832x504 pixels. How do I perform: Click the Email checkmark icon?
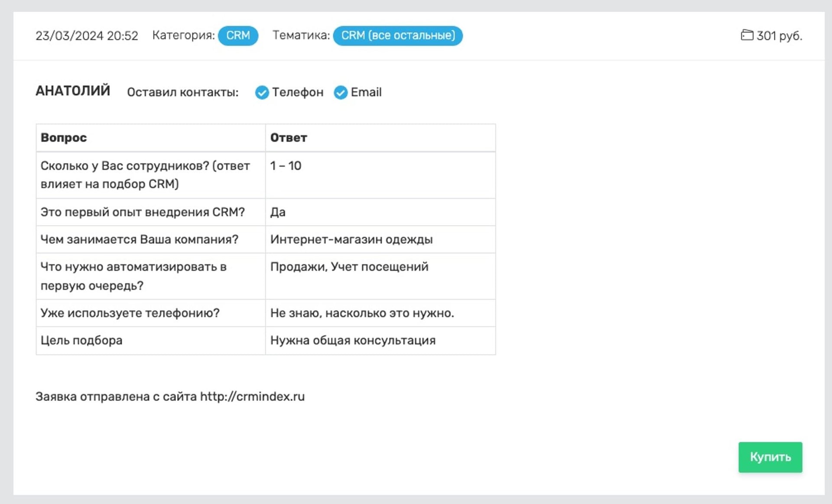(341, 92)
